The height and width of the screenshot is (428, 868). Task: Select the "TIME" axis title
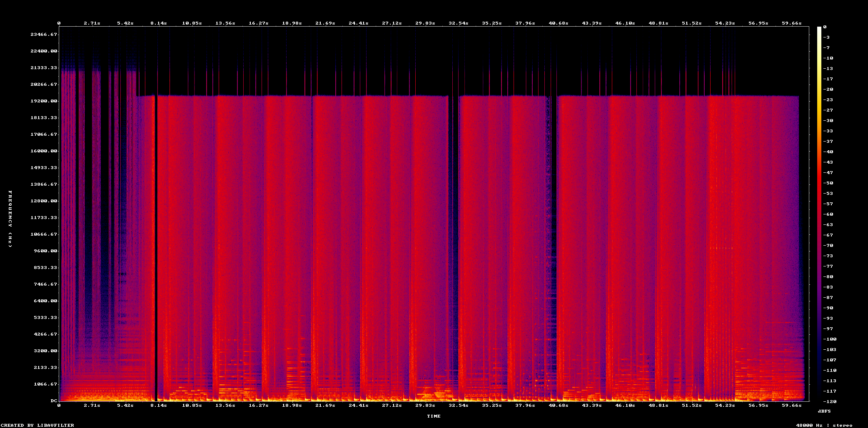tap(434, 416)
